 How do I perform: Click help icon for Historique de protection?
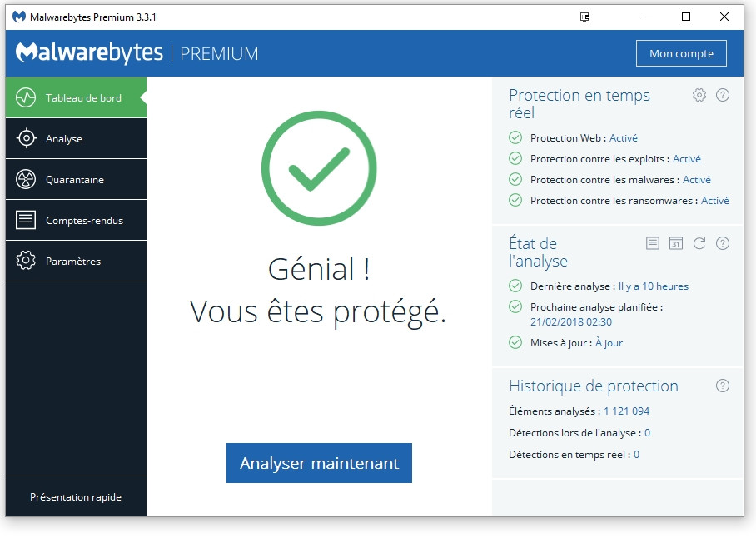click(723, 386)
